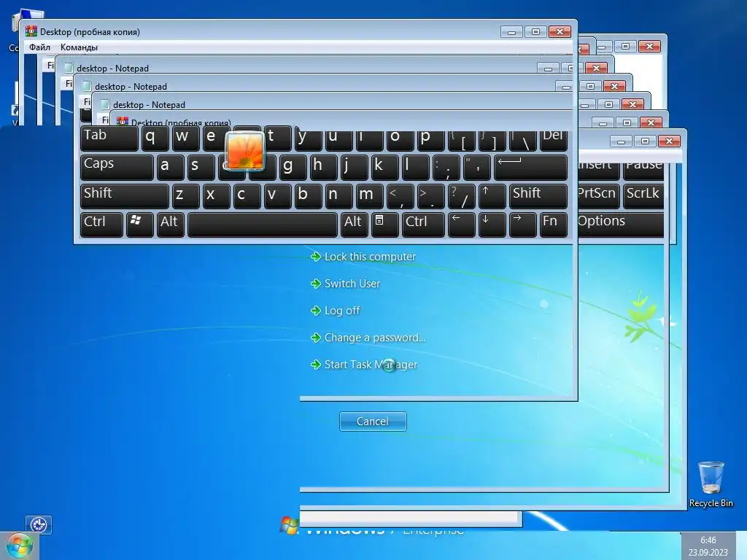Choose Switch User
The image size is (747, 560).
coord(352,284)
